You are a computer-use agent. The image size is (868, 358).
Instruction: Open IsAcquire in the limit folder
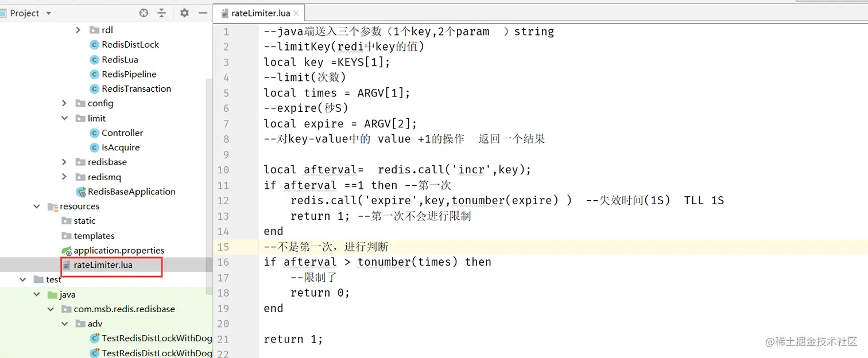[121, 147]
